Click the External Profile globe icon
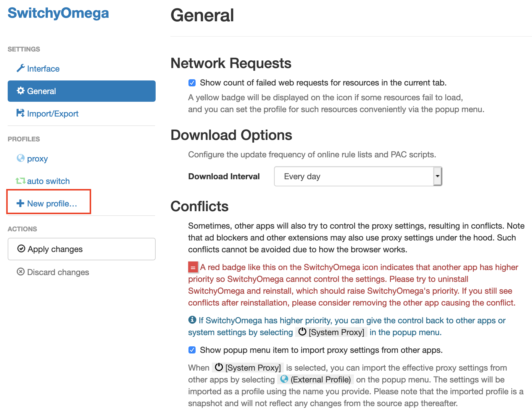 coord(284,379)
